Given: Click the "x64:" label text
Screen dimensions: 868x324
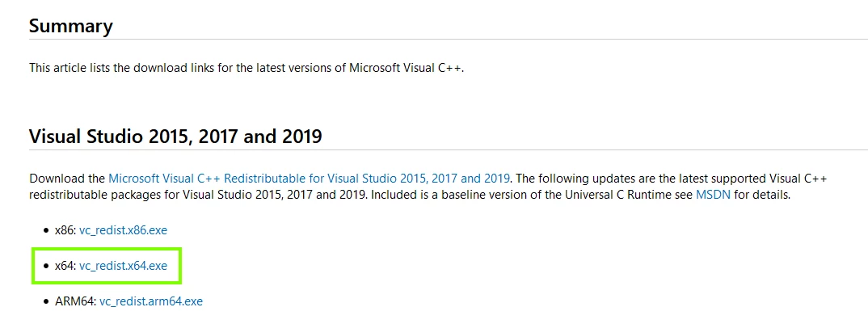Looking at the screenshot, I should [65, 266].
